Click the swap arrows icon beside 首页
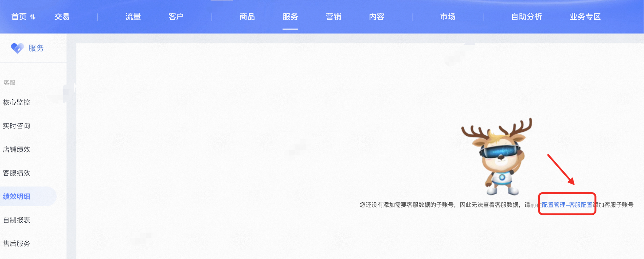The height and width of the screenshot is (259, 644). pos(33,17)
